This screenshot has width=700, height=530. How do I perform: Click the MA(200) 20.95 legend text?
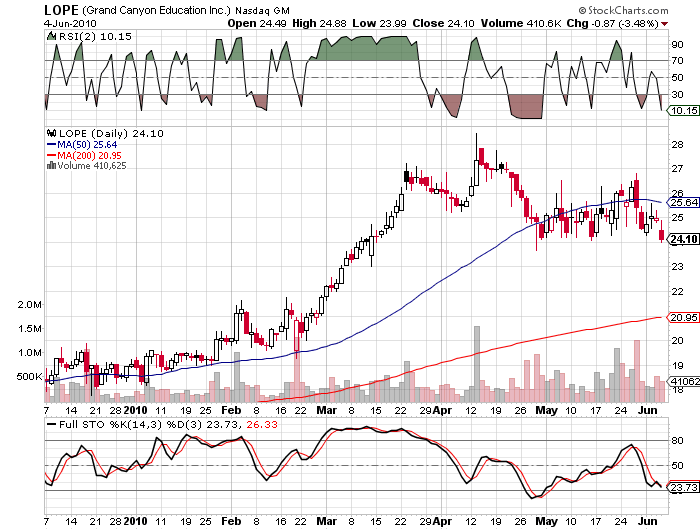pyautogui.click(x=89, y=155)
